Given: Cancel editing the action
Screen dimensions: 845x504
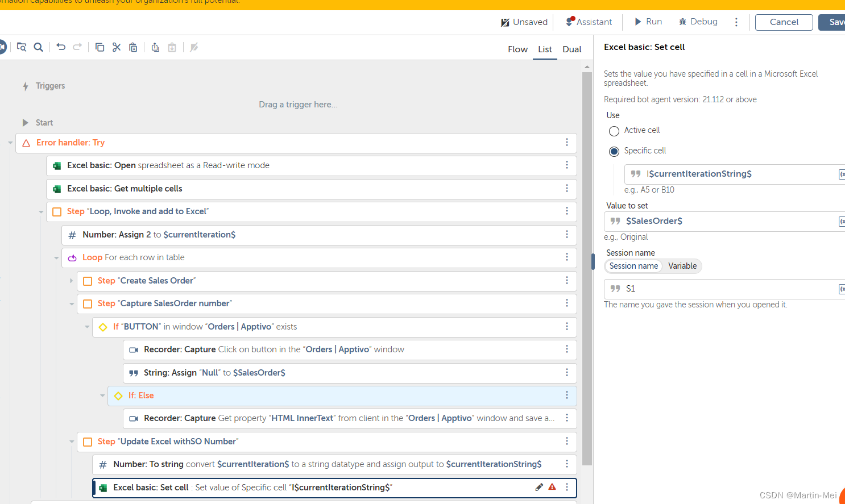Looking at the screenshot, I should (x=784, y=22).
